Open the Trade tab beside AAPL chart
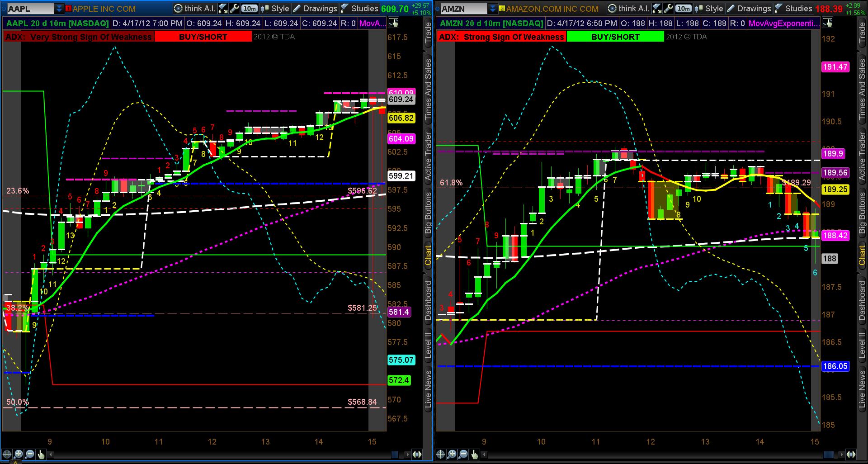The image size is (868, 464). point(428,33)
